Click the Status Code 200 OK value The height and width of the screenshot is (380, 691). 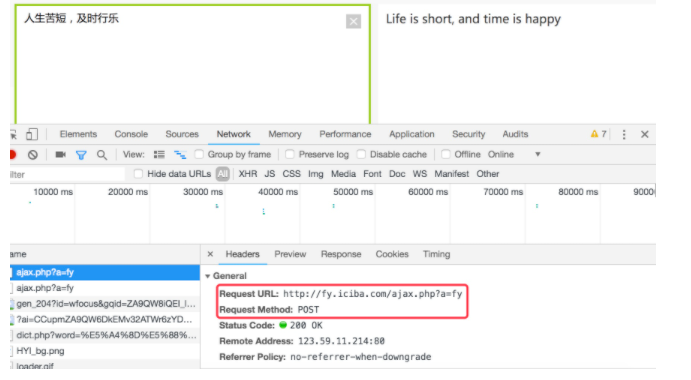tap(306, 325)
